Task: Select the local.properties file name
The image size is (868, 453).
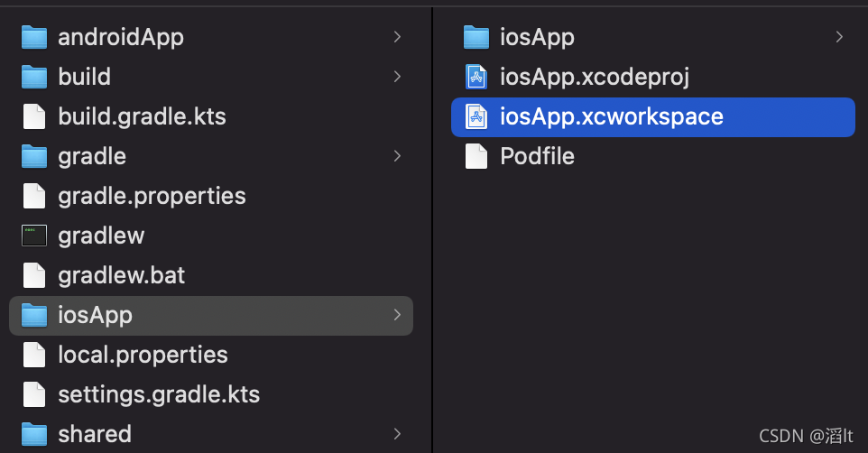Action: [143, 355]
